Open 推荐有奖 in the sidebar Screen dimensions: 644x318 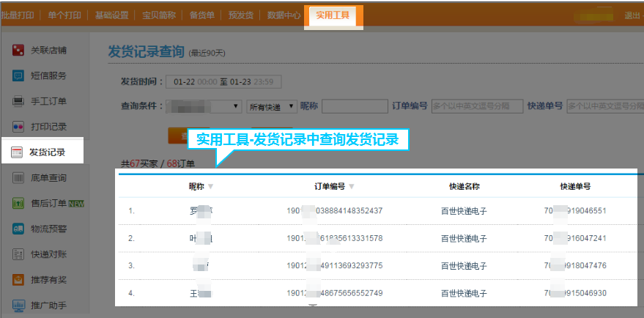(x=48, y=280)
